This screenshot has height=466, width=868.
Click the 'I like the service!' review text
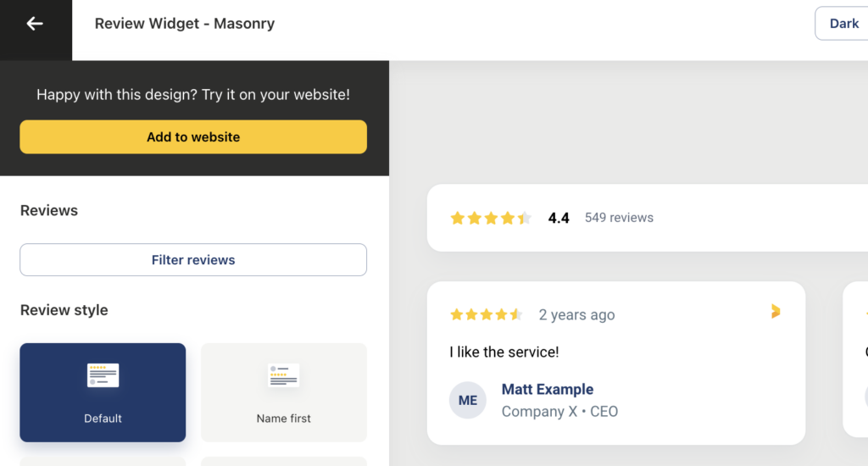pyautogui.click(x=504, y=352)
